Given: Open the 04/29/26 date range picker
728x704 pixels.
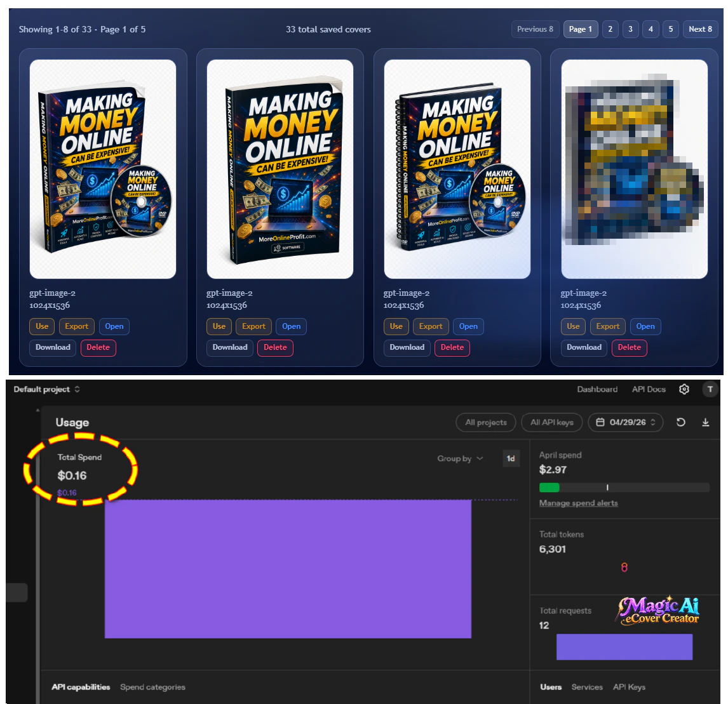Looking at the screenshot, I should coord(625,422).
